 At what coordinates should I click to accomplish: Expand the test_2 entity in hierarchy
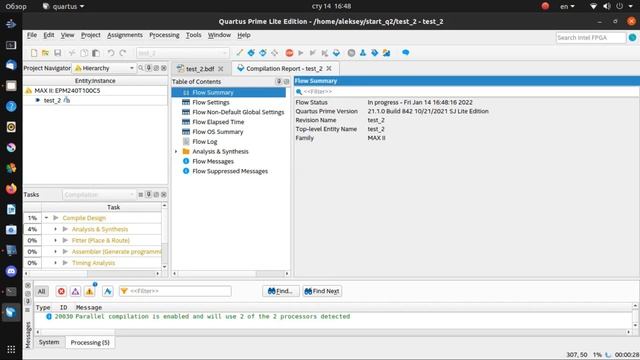pos(38,100)
